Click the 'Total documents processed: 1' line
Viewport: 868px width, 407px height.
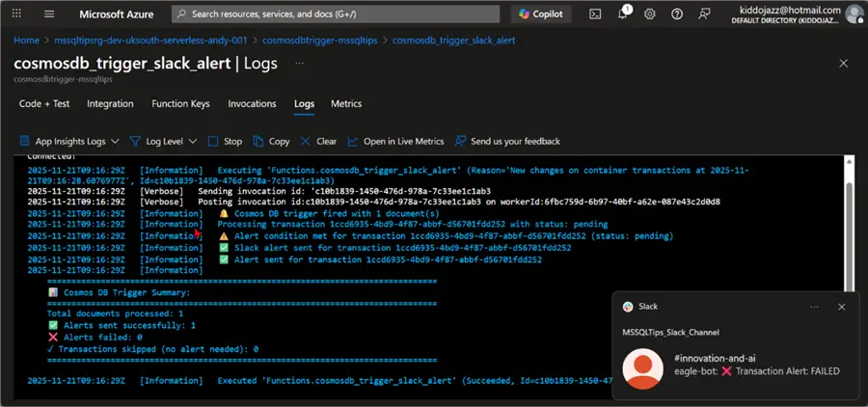[x=115, y=313]
